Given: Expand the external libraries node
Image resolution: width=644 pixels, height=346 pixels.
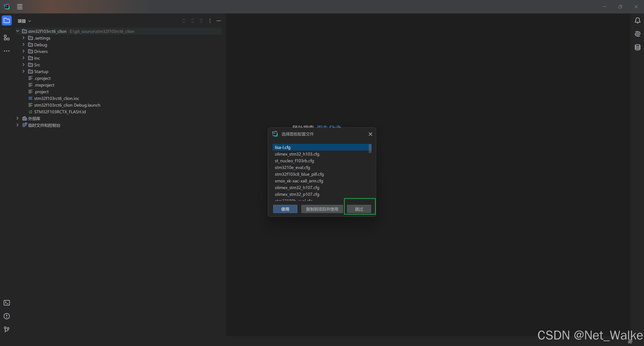Looking at the screenshot, I should point(17,118).
